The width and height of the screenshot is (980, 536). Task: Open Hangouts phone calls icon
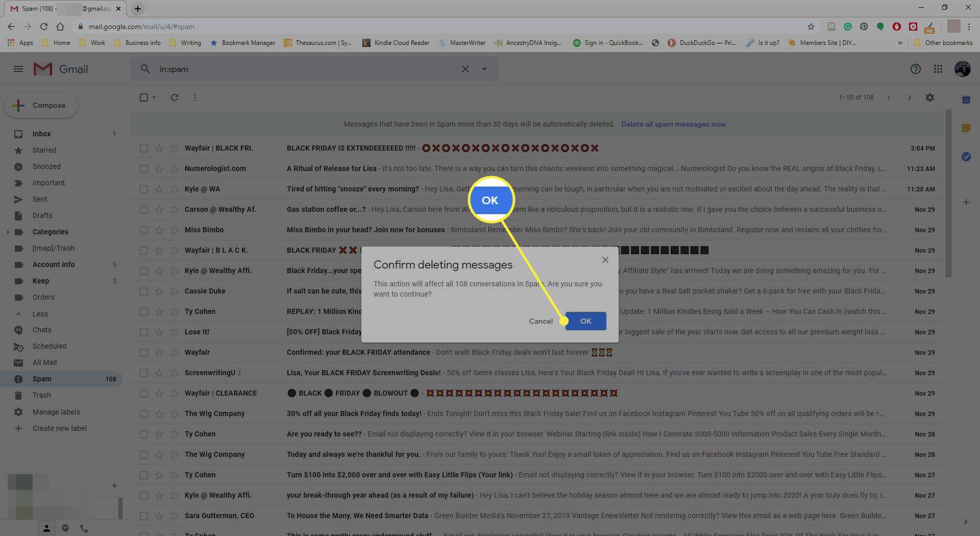(84, 528)
